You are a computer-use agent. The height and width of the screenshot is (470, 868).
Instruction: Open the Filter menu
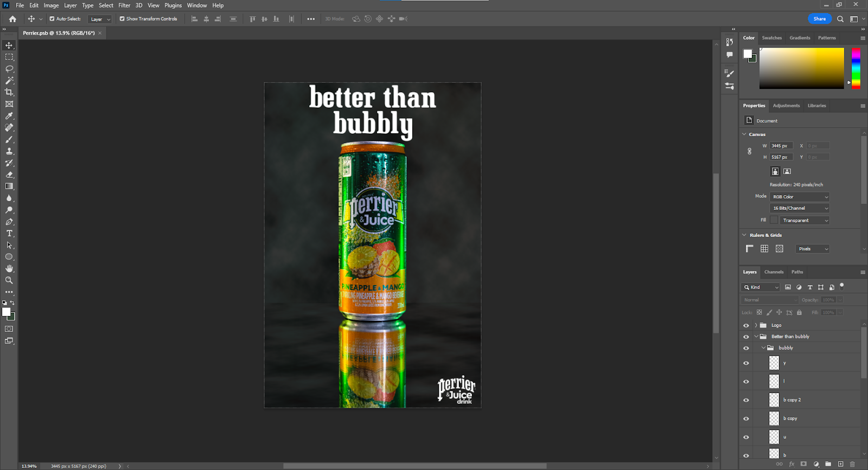124,5
